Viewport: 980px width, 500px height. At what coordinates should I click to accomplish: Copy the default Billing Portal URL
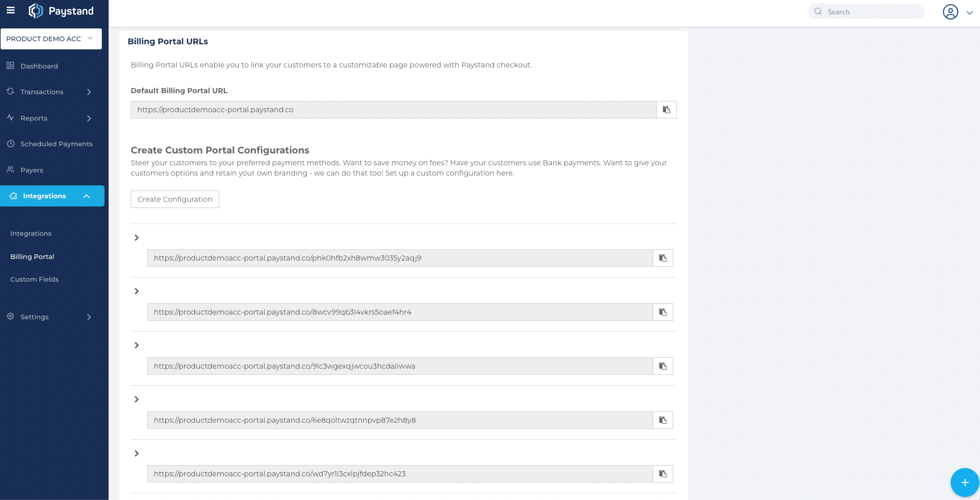coord(667,110)
